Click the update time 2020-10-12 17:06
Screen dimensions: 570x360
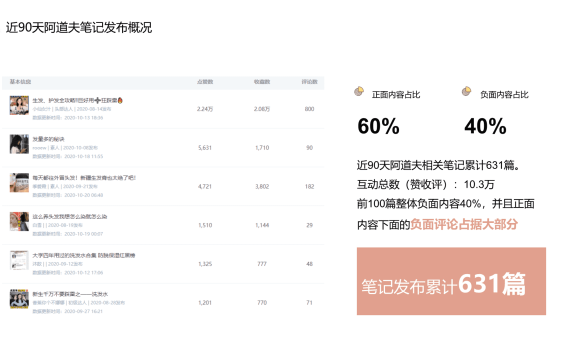coord(84,273)
